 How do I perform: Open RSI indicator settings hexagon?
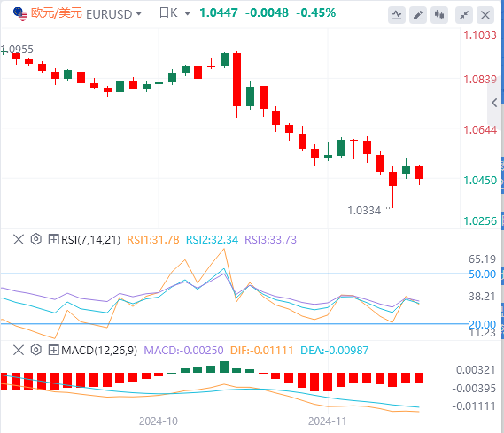(x=36, y=239)
